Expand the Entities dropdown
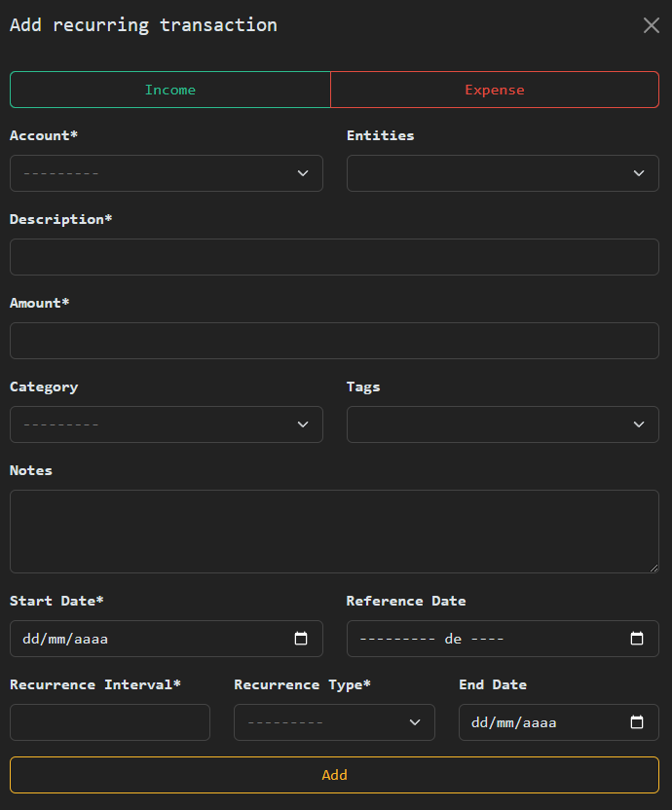This screenshot has width=672, height=810. (x=503, y=173)
